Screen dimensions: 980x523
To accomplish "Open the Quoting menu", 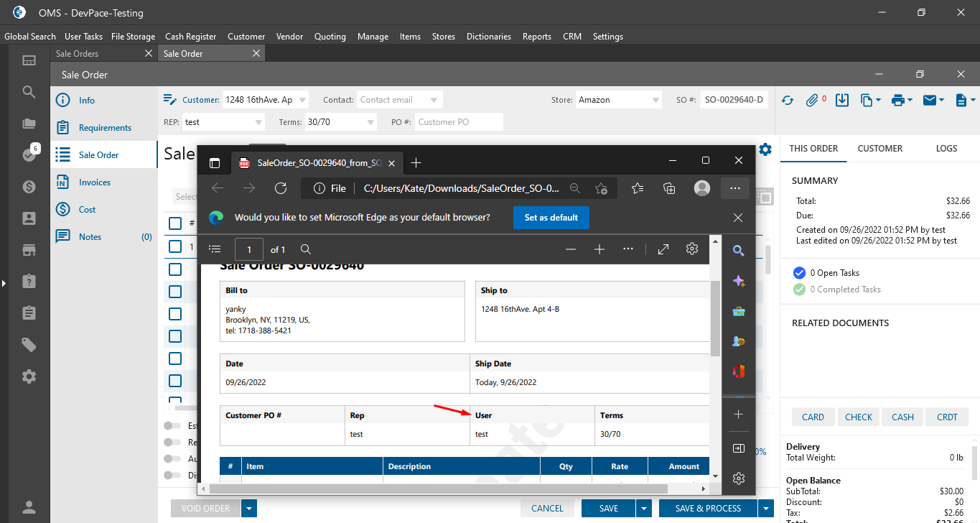I will coord(330,37).
